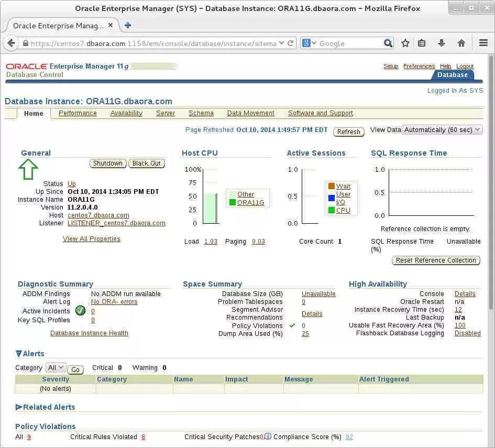Viewport: 495px width, 448px height.
Task: Open Critical Rules Violated 8 link
Action: (144, 436)
